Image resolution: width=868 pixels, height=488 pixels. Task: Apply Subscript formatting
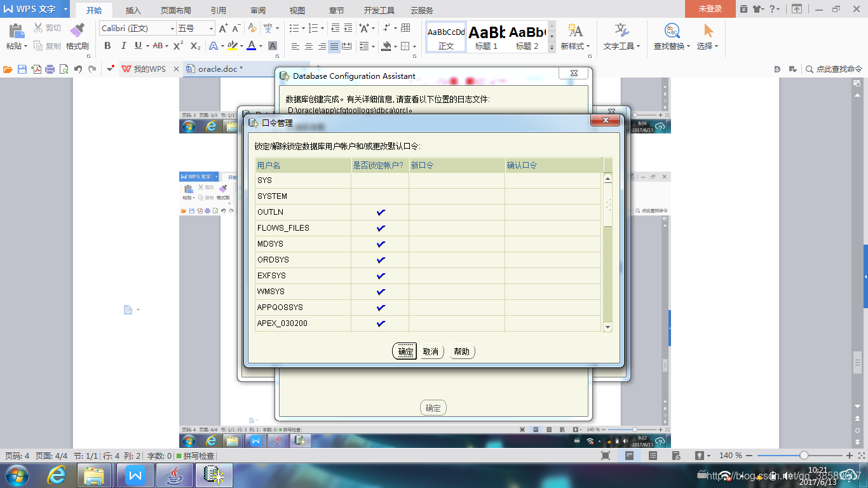point(195,46)
